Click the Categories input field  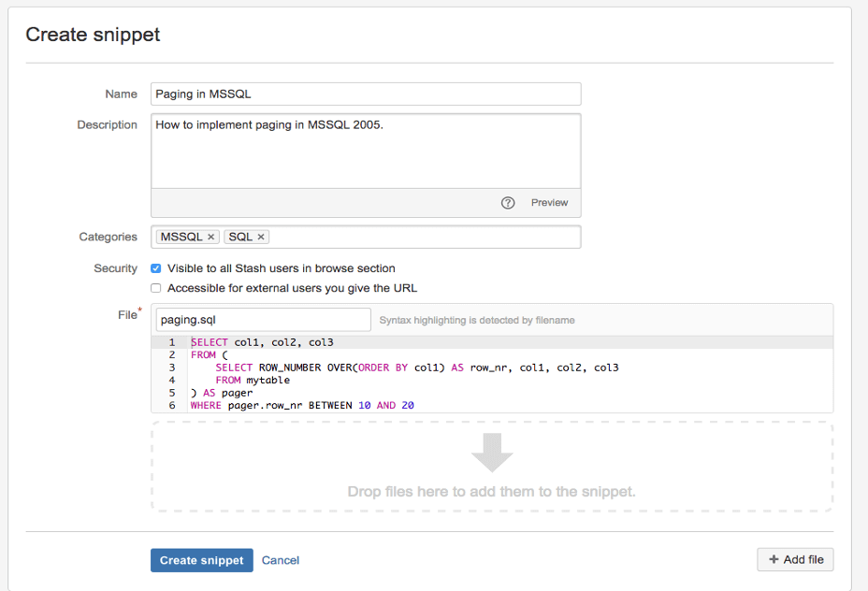click(x=421, y=237)
